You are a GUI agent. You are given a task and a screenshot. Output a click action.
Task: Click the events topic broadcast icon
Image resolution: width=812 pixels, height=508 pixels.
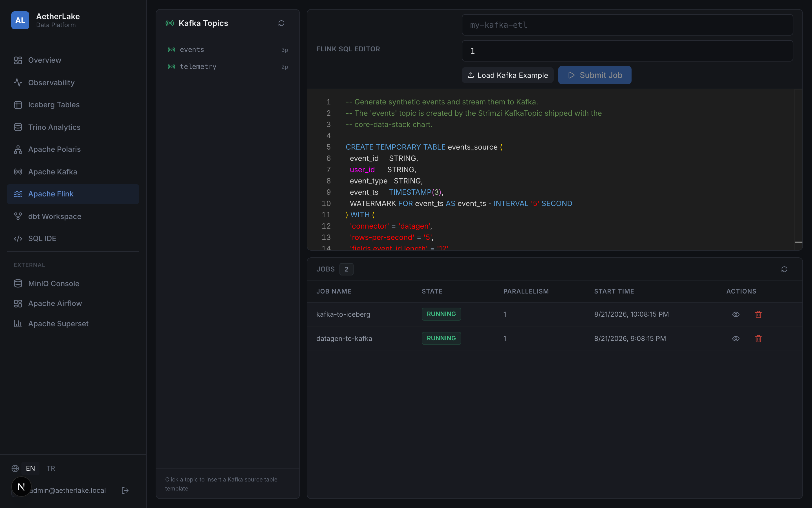point(171,50)
